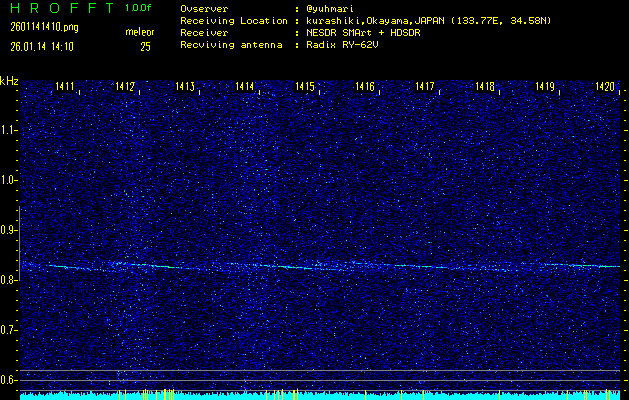Select the 0.8 kHz frequency label
The image size is (629, 400).
[x=9, y=280]
